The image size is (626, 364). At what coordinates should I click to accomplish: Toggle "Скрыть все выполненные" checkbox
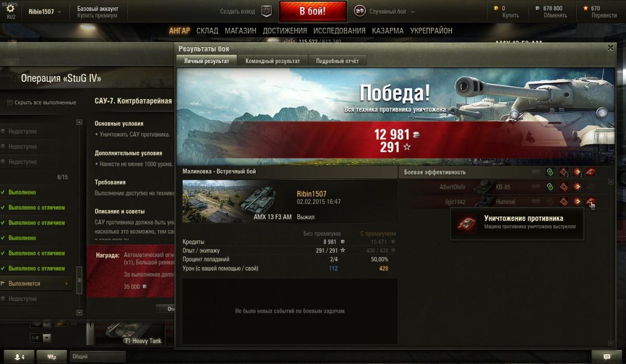coord(10,103)
